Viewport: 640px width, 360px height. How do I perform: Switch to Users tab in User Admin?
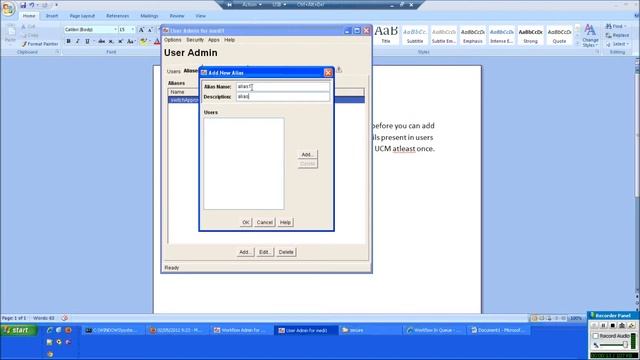tap(173, 71)
